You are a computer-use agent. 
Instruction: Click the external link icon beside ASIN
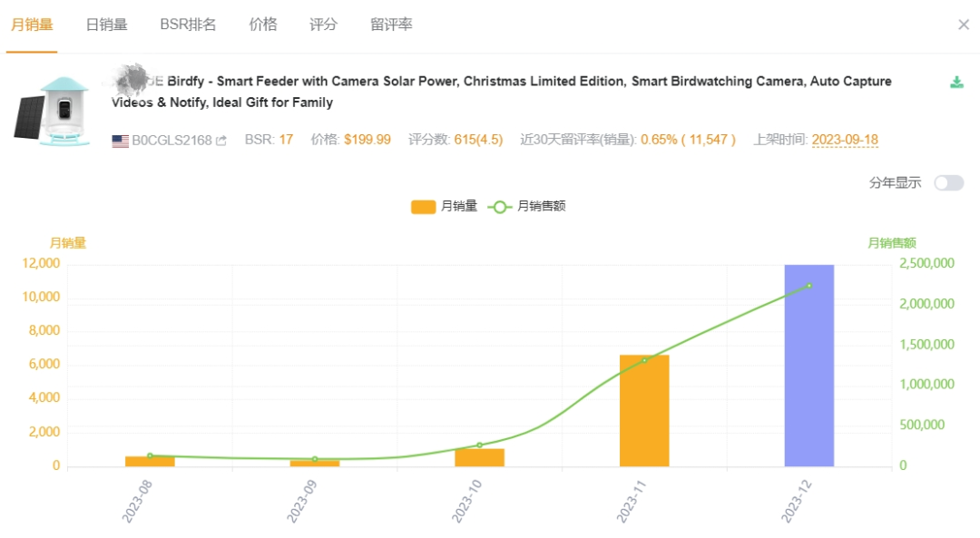[x=220, y=141]
